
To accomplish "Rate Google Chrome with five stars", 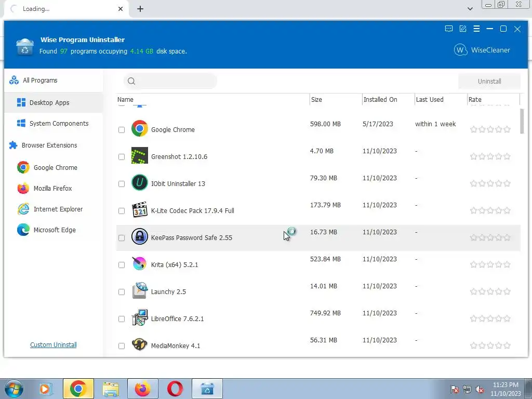I will [x=507, y=129].
